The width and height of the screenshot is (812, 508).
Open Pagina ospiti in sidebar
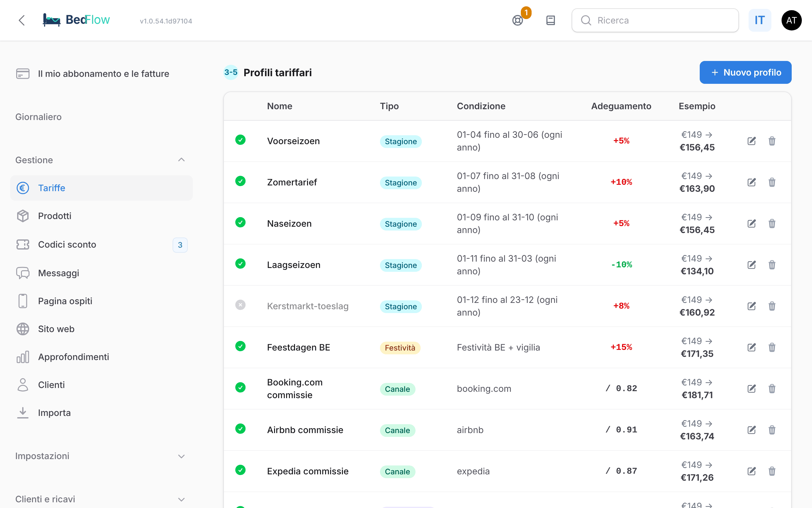(101, 301)
